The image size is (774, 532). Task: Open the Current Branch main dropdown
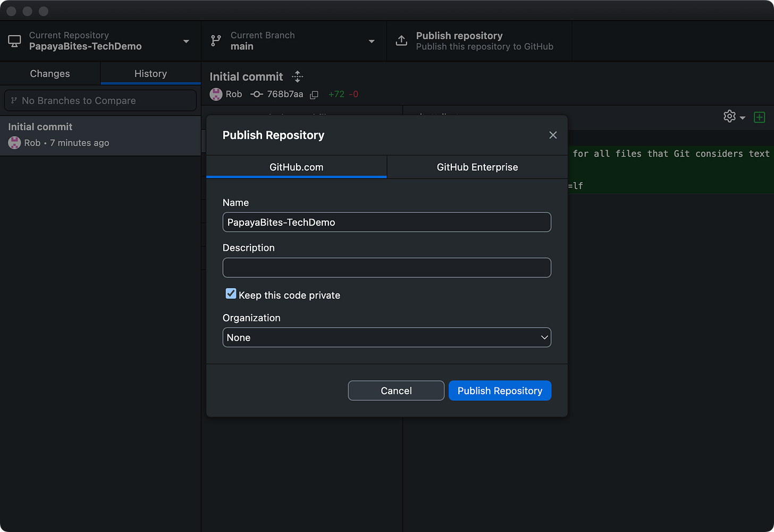point(294,41)
